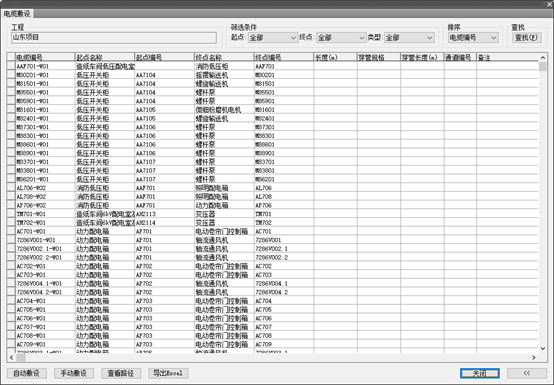The height and width of the screenshot is (385, 554).
Task: Open the 起点 filter dropdown
Action: 273,37
